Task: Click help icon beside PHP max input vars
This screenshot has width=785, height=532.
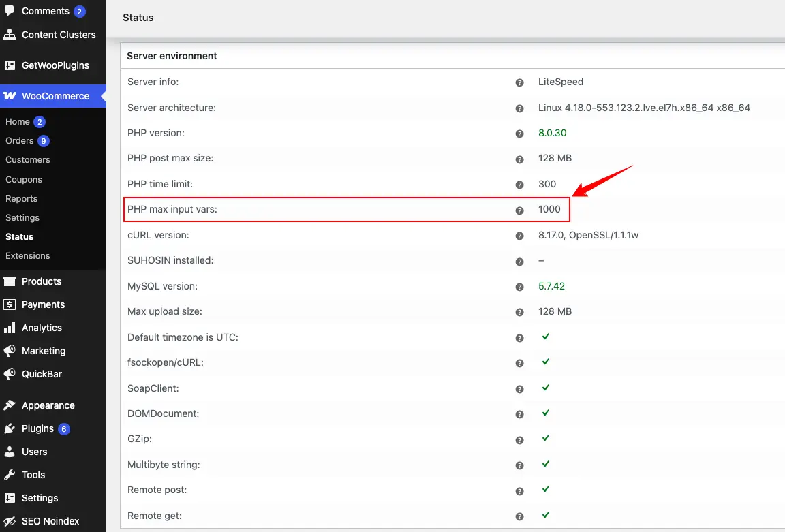Action: coord(520,210)
